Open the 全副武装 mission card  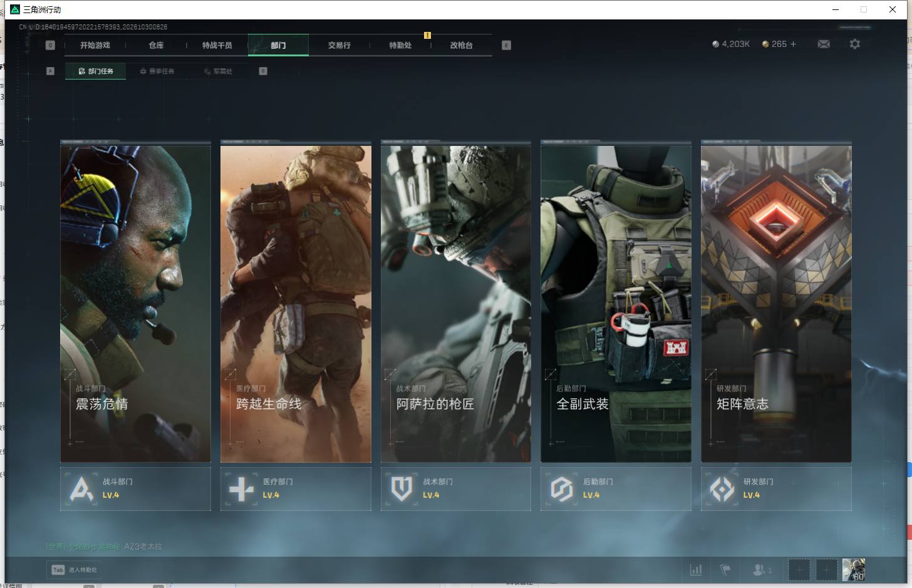pyautogui.click(x=616, y=304)
